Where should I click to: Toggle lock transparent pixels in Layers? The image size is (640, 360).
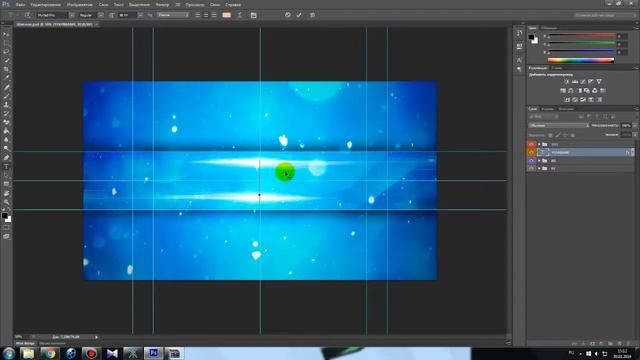click(550, 135)
